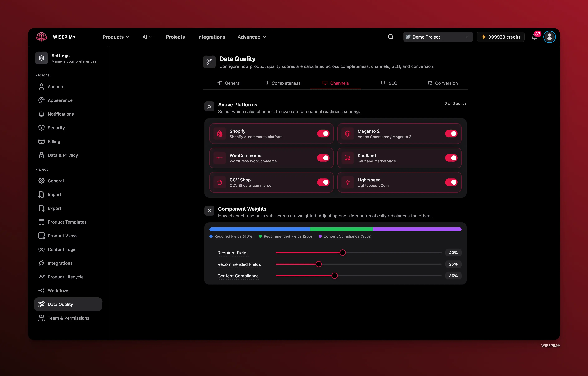The width and height of the screenshot is (588, 376).
Task: Click the Magento 2 platform logo icon
Action: tap(348, 134)
